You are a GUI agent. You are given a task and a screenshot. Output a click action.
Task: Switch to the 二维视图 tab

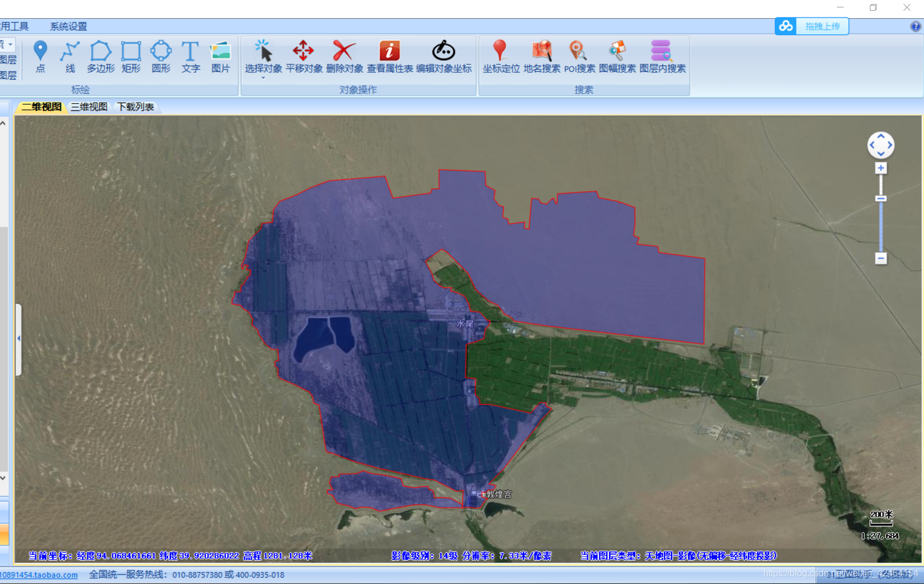[x=41, y=107]
